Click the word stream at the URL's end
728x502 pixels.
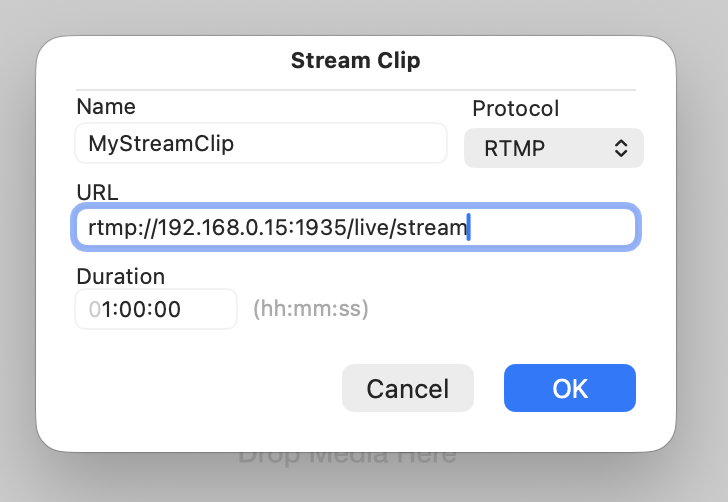[431, 228]
